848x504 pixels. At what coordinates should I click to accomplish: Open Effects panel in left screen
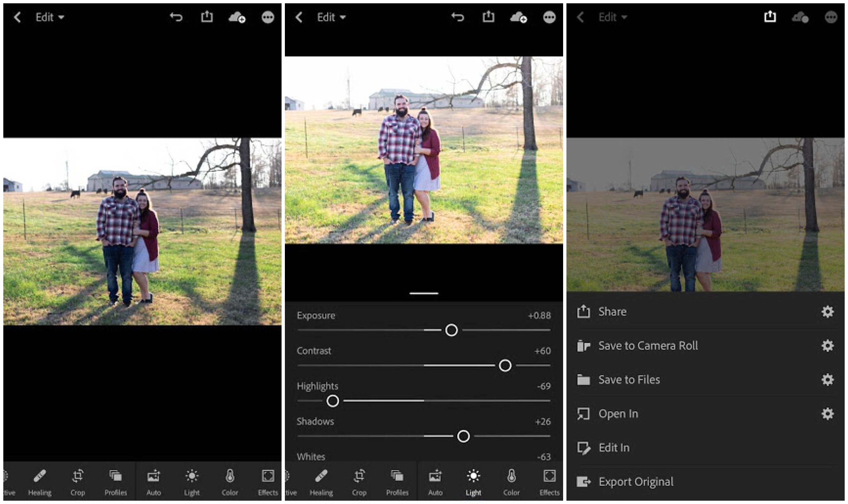(x=268, y=482)
